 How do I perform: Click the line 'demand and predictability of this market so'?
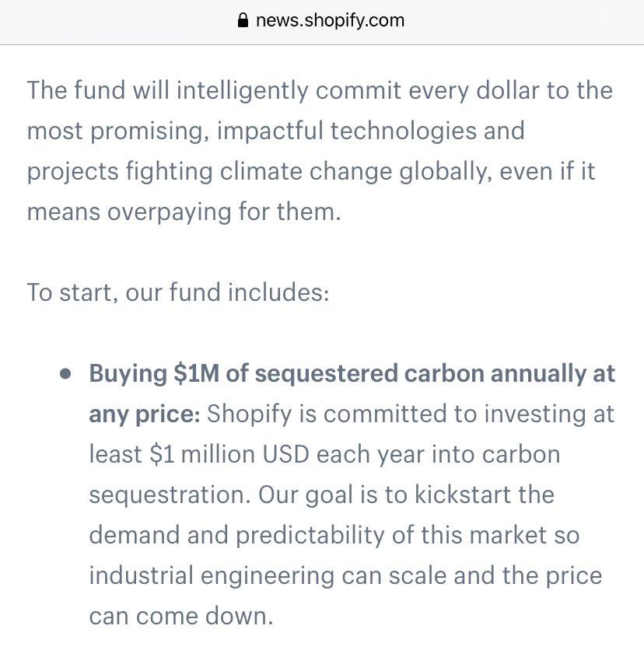point(334,536)
